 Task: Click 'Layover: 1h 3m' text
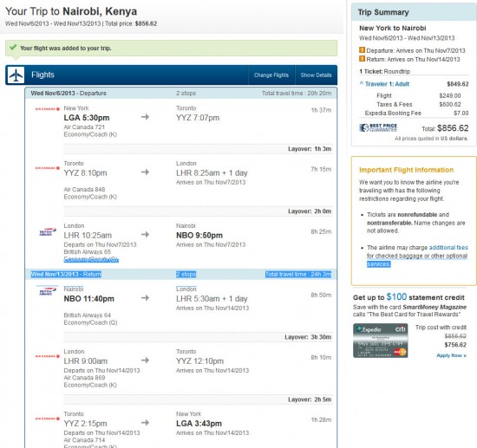310,149
